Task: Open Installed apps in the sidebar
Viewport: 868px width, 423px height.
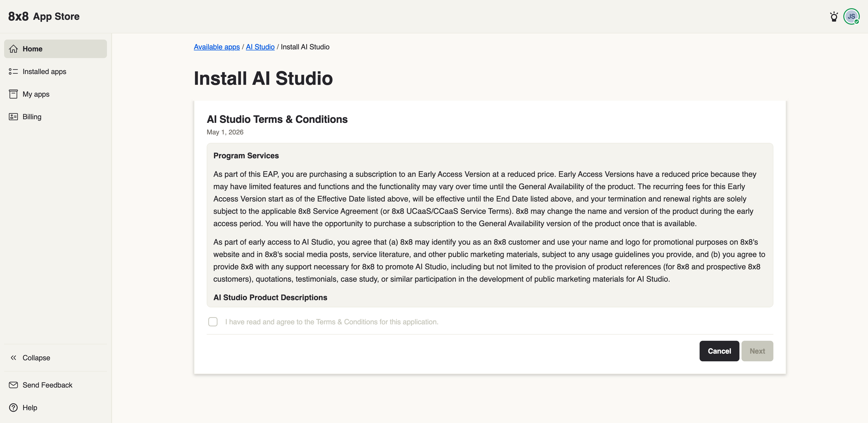Action: click(56, 71)
